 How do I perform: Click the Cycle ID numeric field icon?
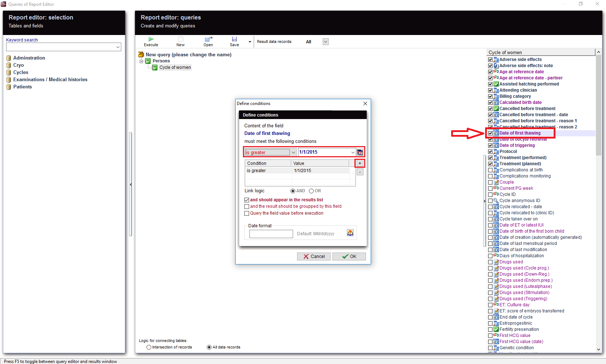coord(496,194)
